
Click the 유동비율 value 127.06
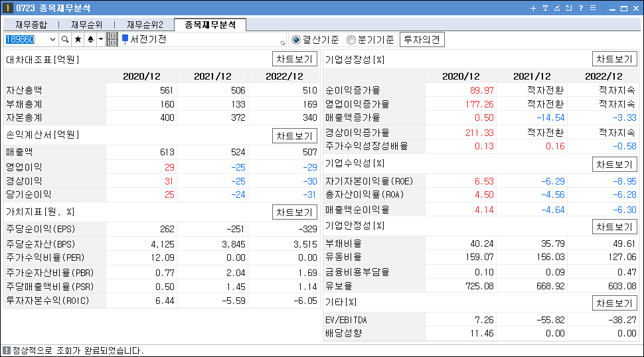(622, 257)
